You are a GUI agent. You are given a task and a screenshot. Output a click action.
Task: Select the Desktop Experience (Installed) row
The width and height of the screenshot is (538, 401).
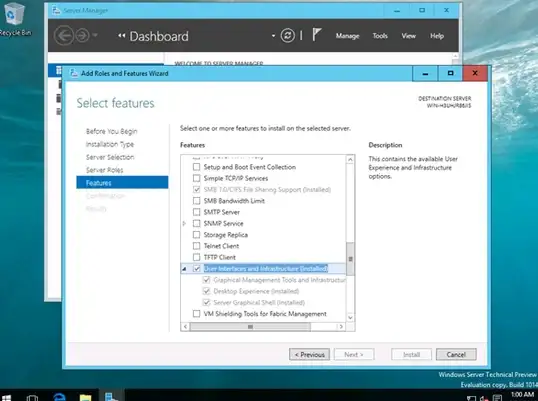tap(256, 291)
